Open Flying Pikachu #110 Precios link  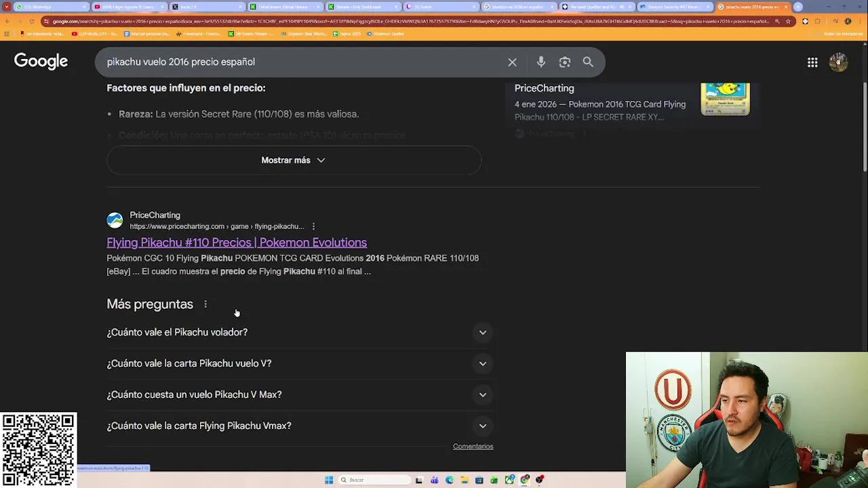(237, 243)
